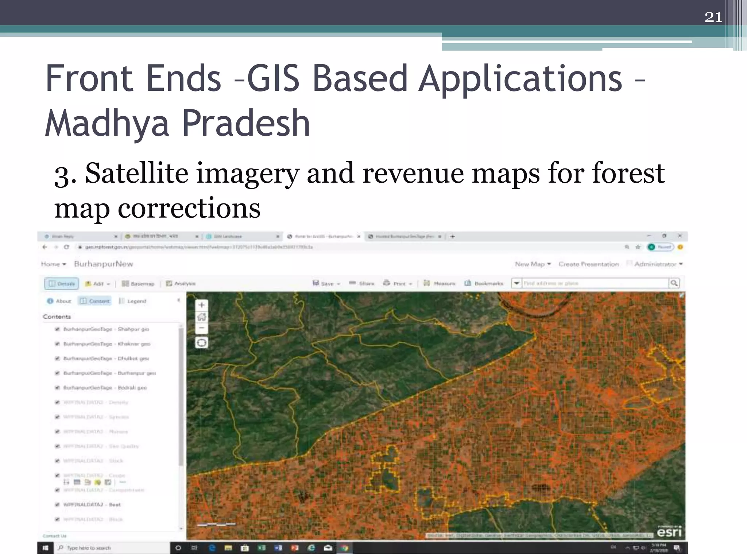Reload the page with browser refresh icon
Image resolution: width=747 pixels, height=560 pixels.
(x=66, y=247)
